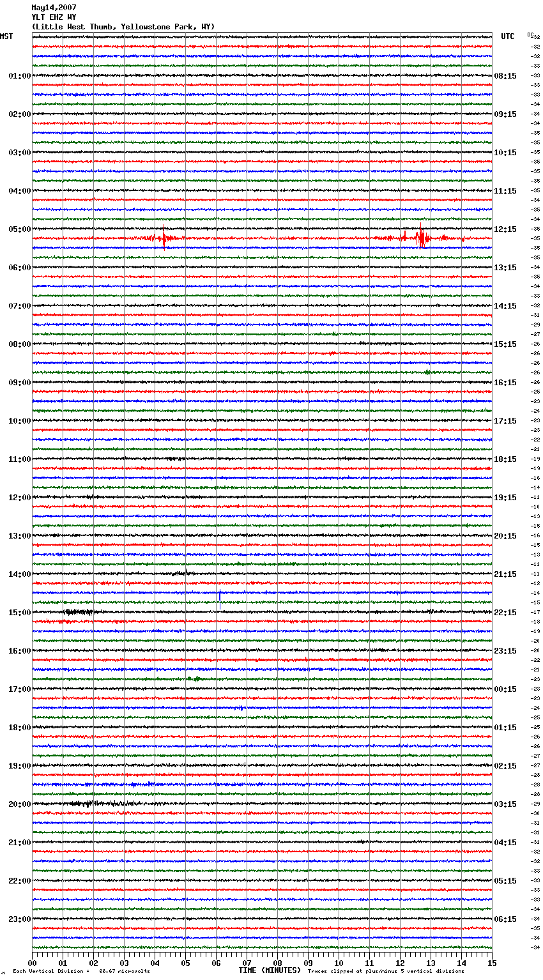Click the MST column header
Viewport: 543px width, 980px height.
[6, 36]
